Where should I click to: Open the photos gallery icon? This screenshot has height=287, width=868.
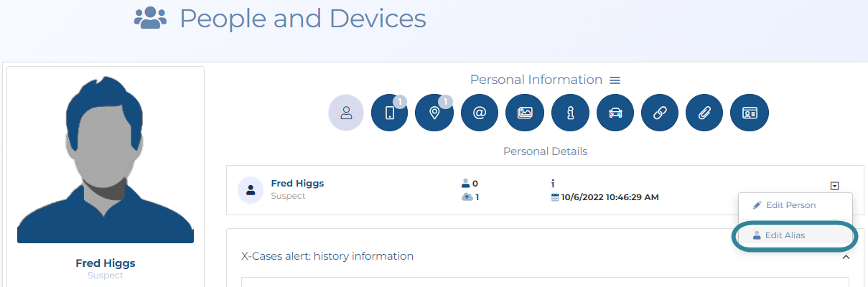pos(525,113)
